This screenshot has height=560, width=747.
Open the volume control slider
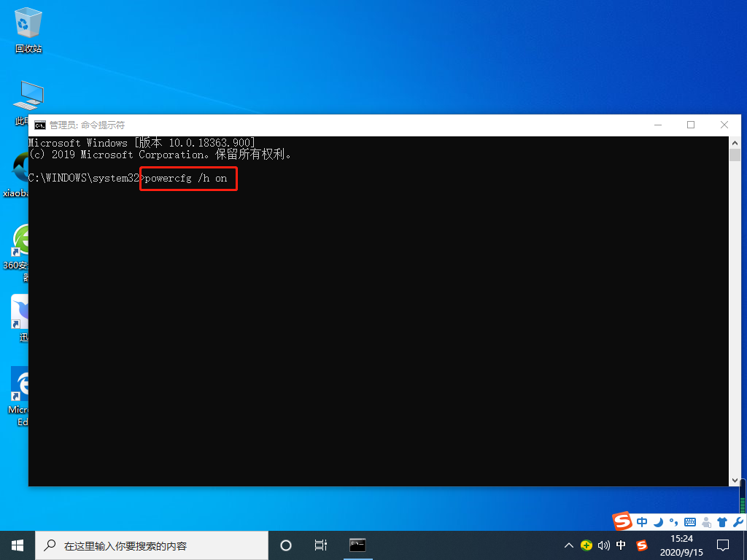coord(603,545)
